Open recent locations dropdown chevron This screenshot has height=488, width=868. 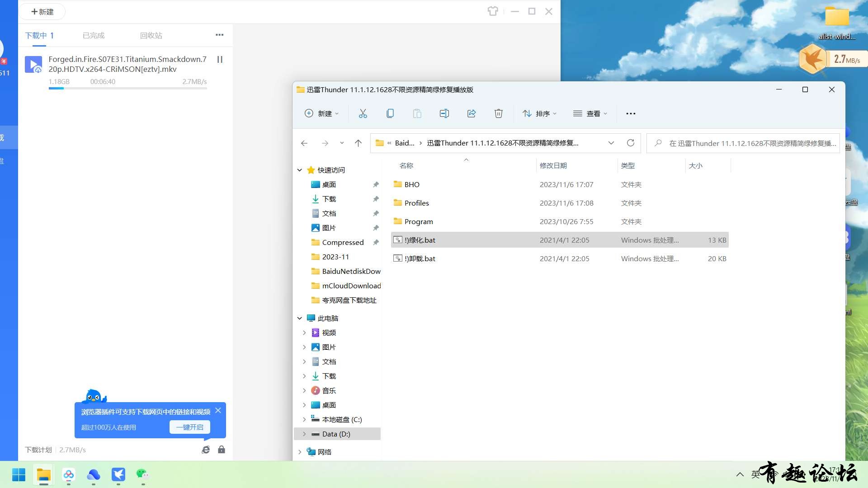point(342,143)
